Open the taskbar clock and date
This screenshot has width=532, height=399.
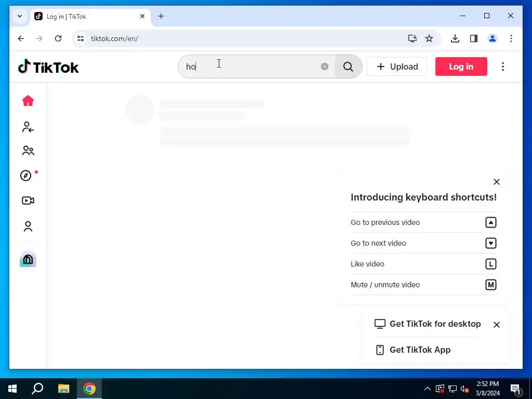coord(487,389)
